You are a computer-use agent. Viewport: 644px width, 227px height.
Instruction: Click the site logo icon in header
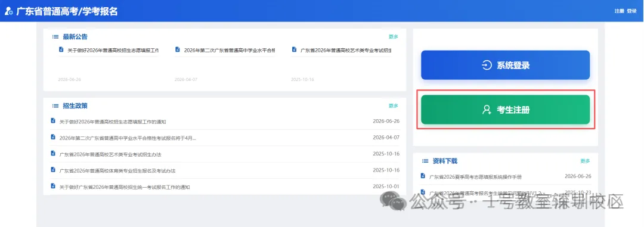click(x=8, y=11)
